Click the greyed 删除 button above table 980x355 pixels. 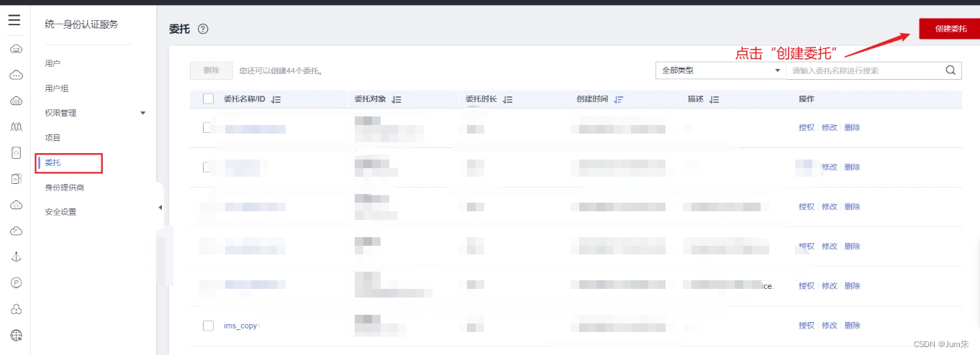(212, 70)
